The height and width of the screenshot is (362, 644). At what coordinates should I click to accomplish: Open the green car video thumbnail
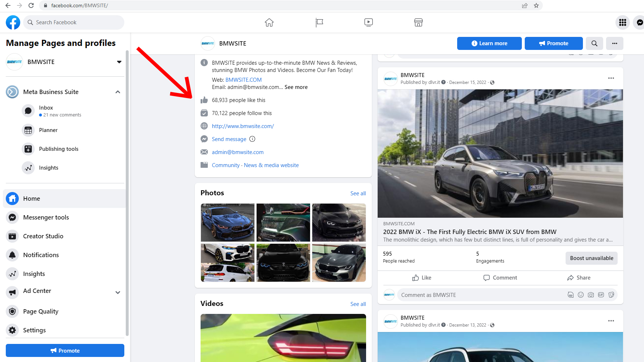[283, 338]
